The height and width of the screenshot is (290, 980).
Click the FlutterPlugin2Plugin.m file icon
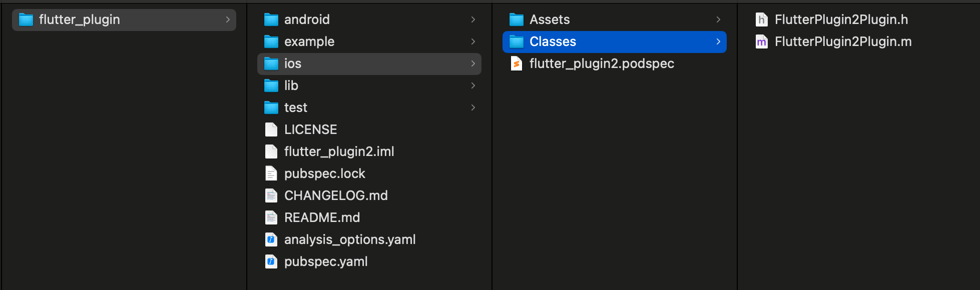coord(761,41)
